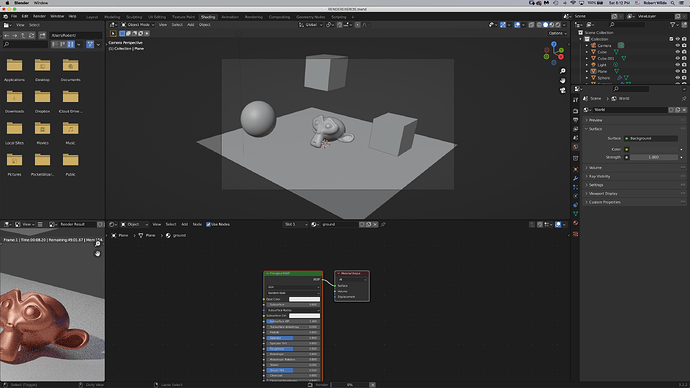Click the outliner filter funnel icon

tap(672, 25)
